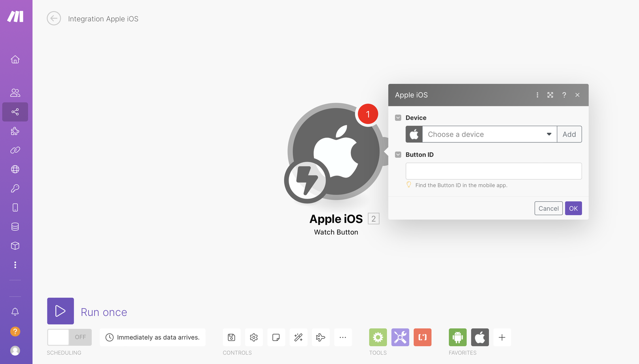The image size is (639, 364).
Task: Open the Connections chain-link icon
Action: tap(15, 150)
